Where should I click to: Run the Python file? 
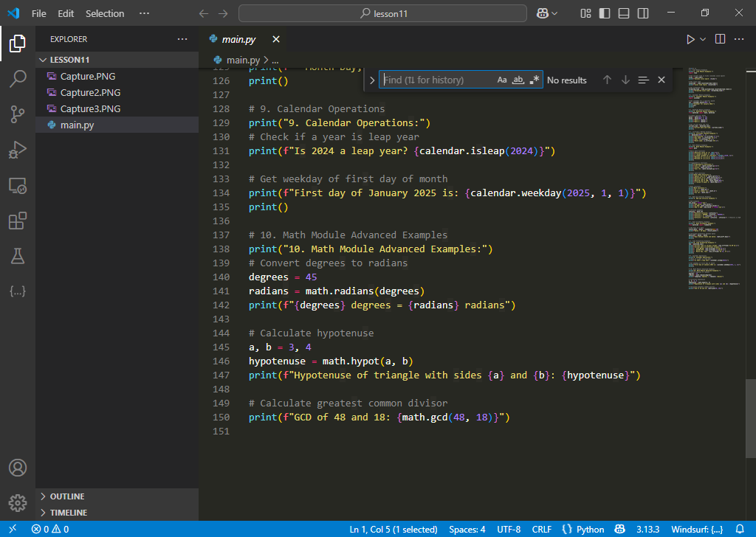point(690,40)
